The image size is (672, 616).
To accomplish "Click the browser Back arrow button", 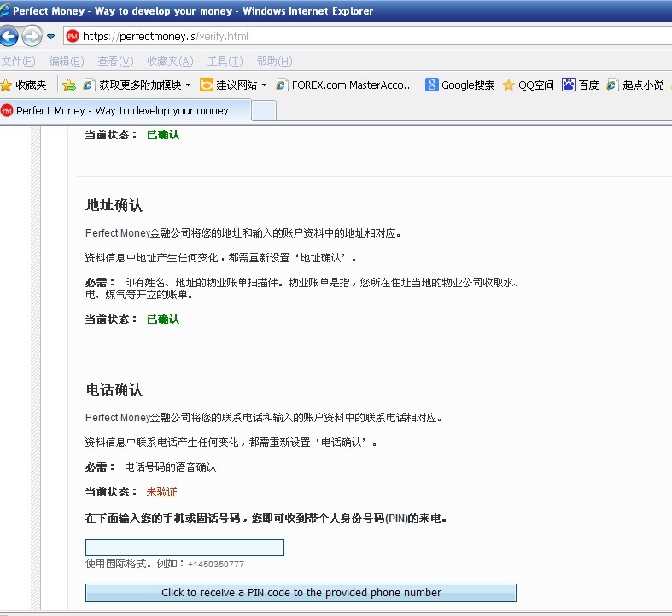I will 9,37.
